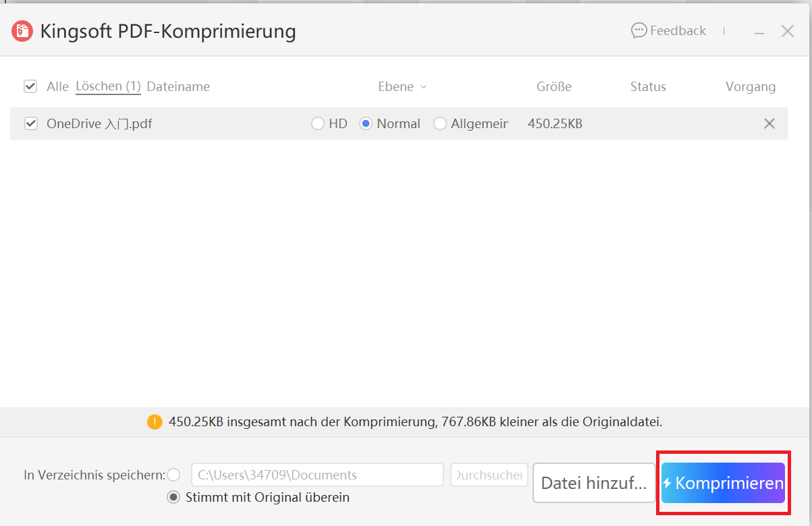Start compression with Komprimieren button
812x526 pixels.
(723, 483)
